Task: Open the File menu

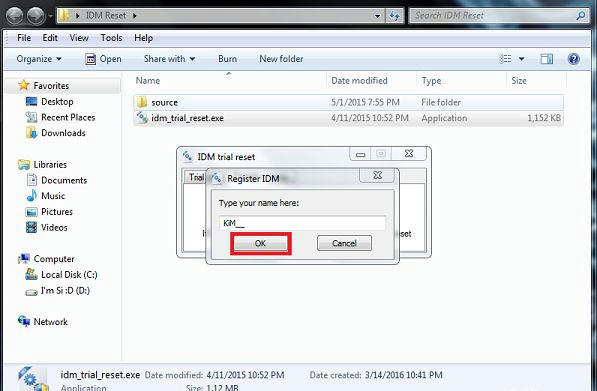Action: [24, 38]
